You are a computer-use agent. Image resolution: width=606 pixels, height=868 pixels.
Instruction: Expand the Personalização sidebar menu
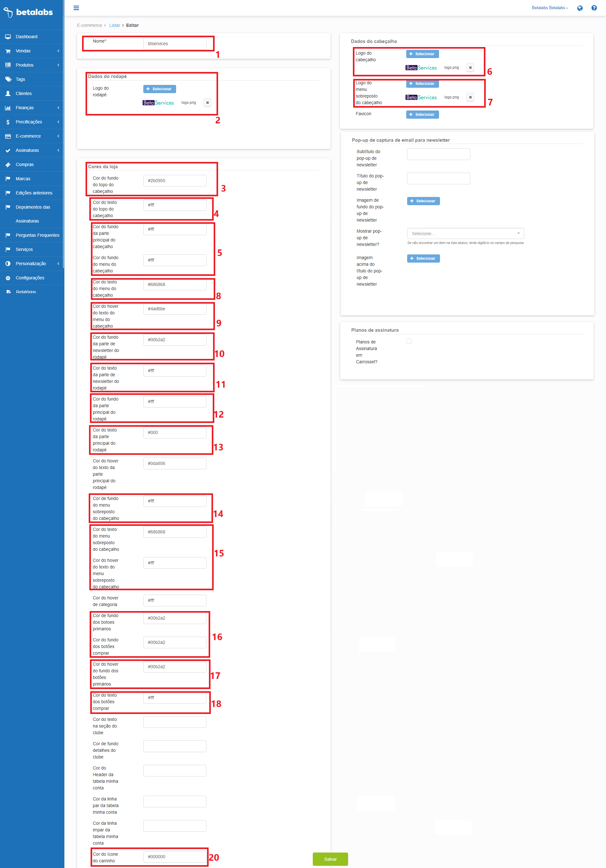[31, 264]
